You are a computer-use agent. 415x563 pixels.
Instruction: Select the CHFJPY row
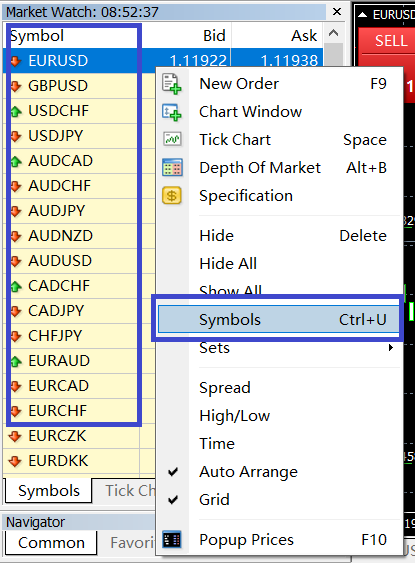(79, 336)
